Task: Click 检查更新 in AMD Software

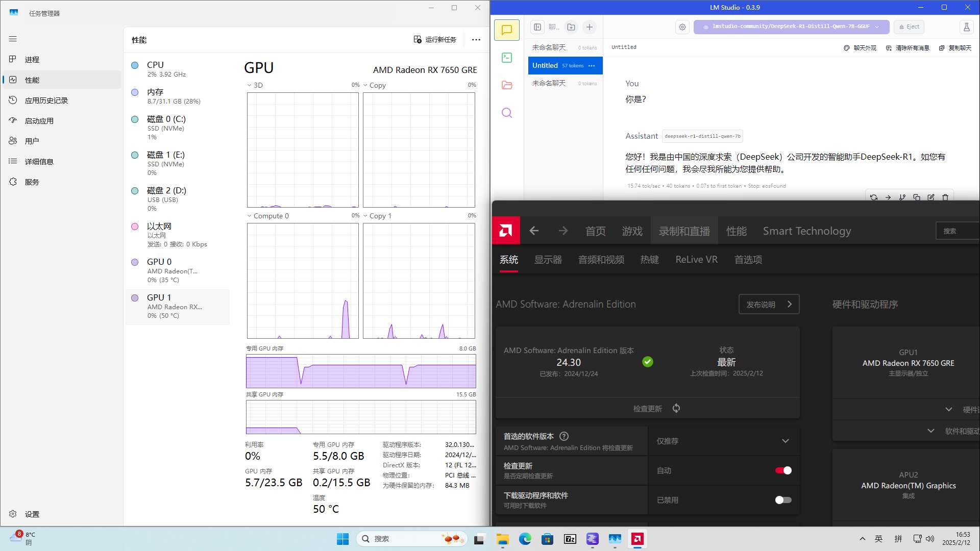Action: pyautogui.click(x=647, y=409)
